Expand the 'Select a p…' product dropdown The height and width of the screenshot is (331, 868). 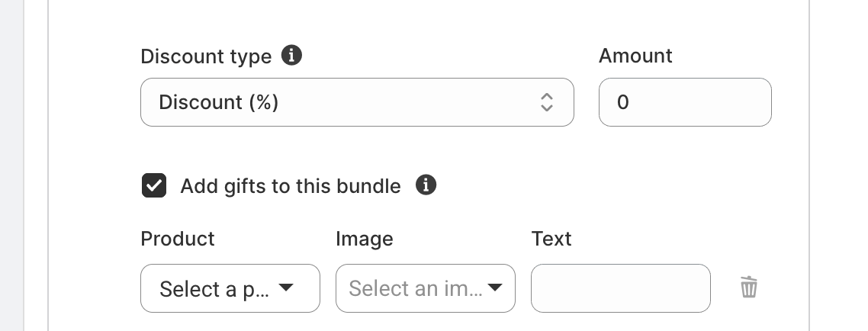pos(230,288)
